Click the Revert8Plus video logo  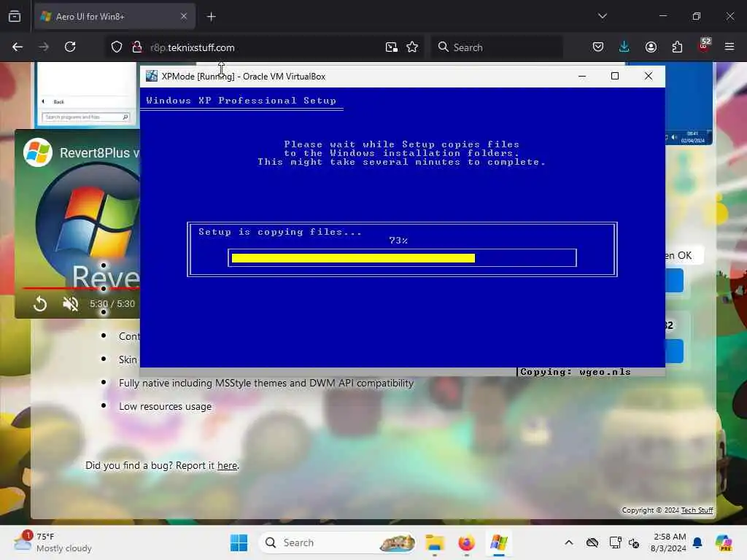(38, 152)
